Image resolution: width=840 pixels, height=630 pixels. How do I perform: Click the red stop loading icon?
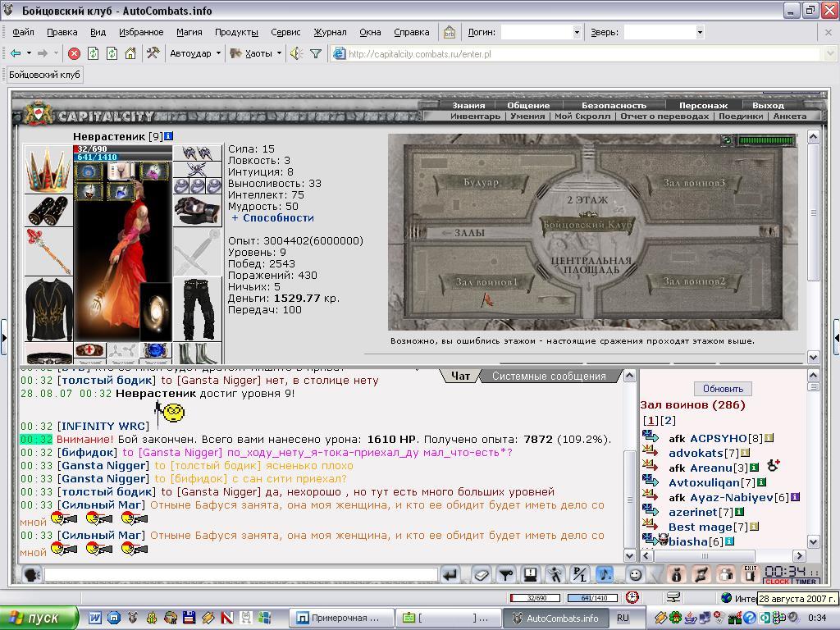75,53
